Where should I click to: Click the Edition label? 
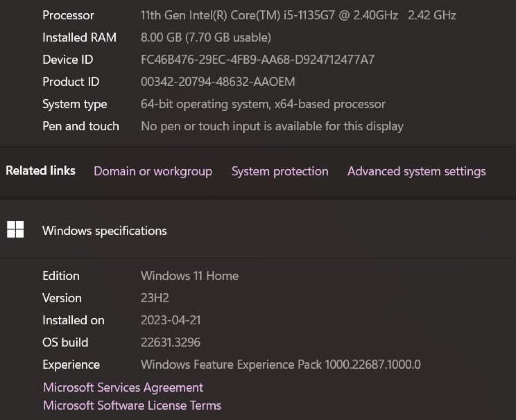pyautogui.click(x=61, y=276)
